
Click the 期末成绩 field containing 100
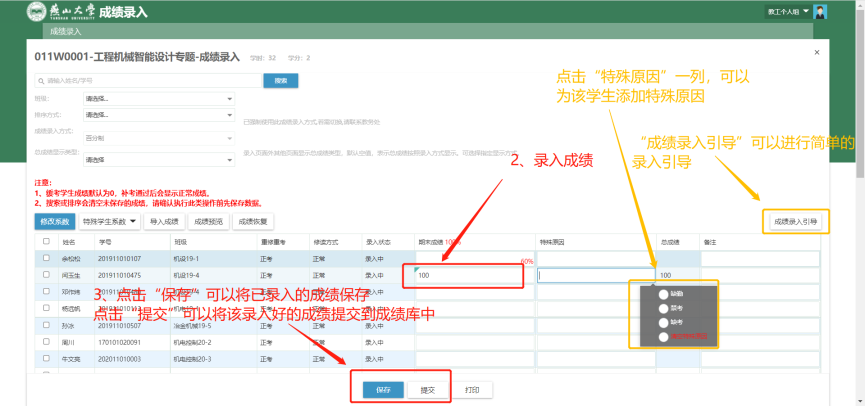466,275
